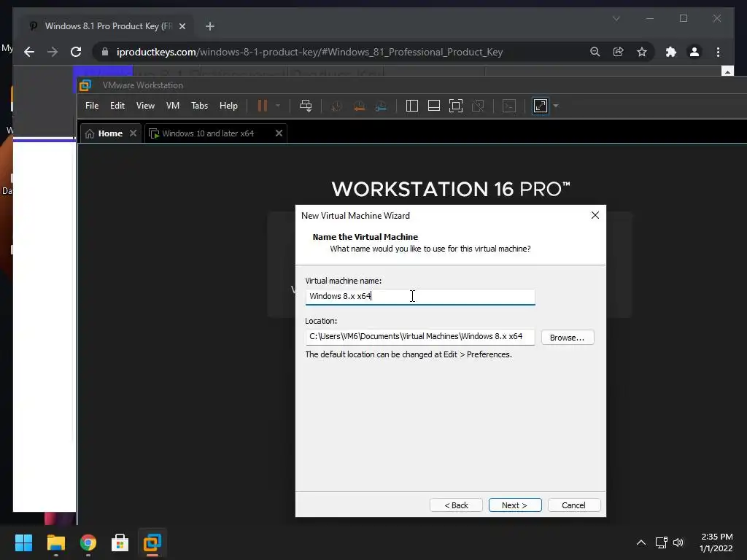Click Next in the wizard
Image resolution: width=747 pixels, height=560 pixels.
(x=514, y=505)
